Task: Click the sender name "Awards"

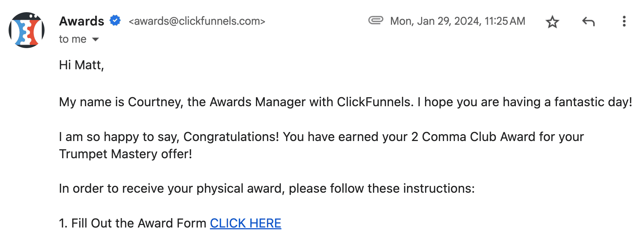Action: [81, 21]
